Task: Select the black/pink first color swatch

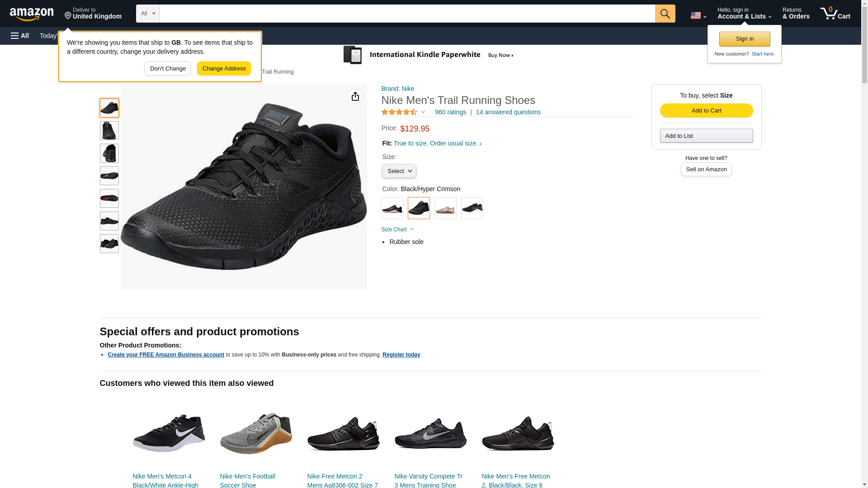Action: [x=392, y=208]
